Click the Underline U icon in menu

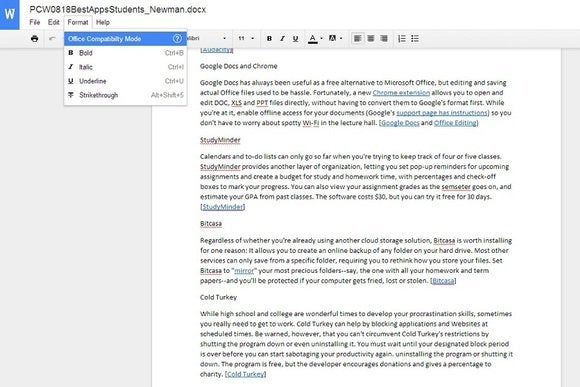pyautogui.click(x=71, y=81)
